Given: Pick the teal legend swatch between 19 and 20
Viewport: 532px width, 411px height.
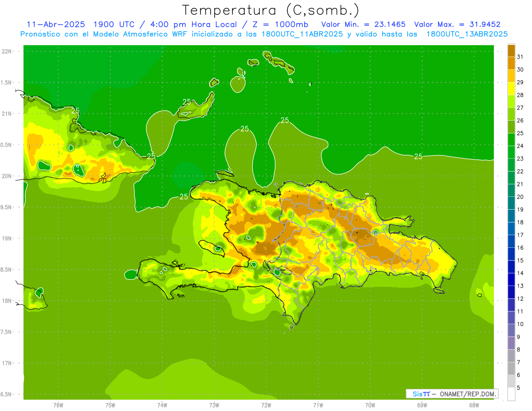Looking at the screenshot, I should coord(511,203).
